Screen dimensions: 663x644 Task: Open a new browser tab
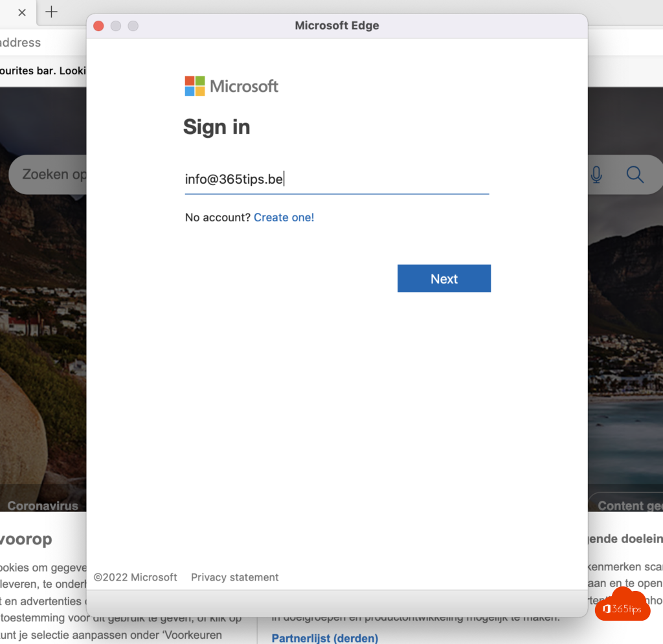click(x=51, y=12)
